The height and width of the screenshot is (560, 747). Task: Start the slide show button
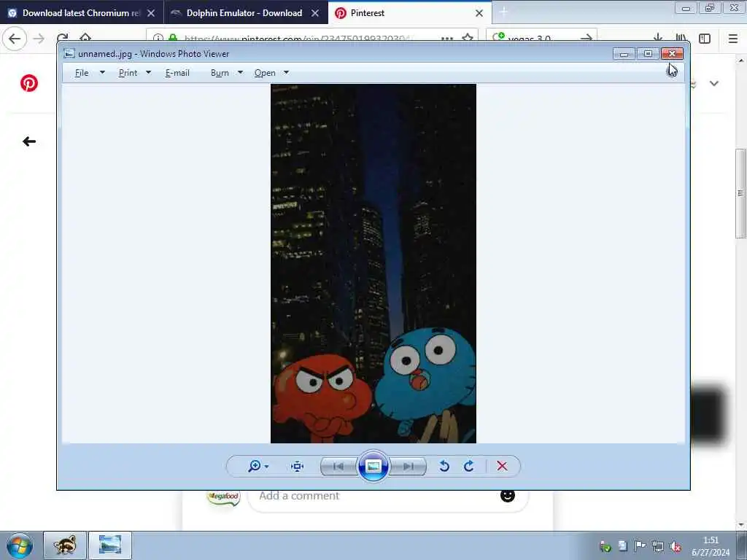point(373,466)
